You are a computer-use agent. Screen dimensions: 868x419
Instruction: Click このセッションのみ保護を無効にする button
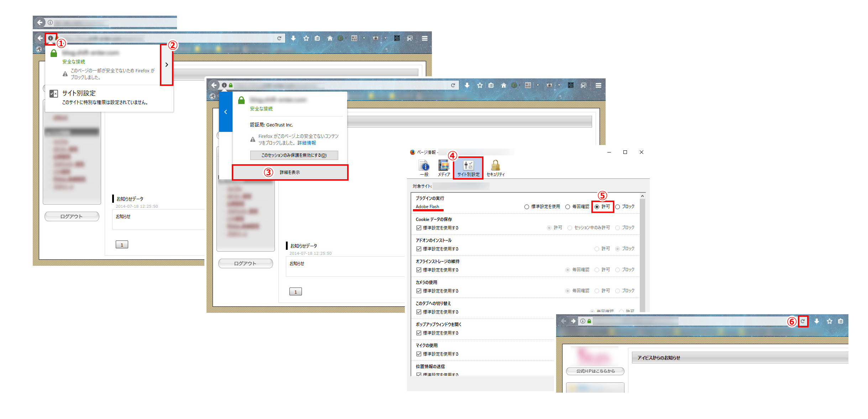(x=294, y=155)
